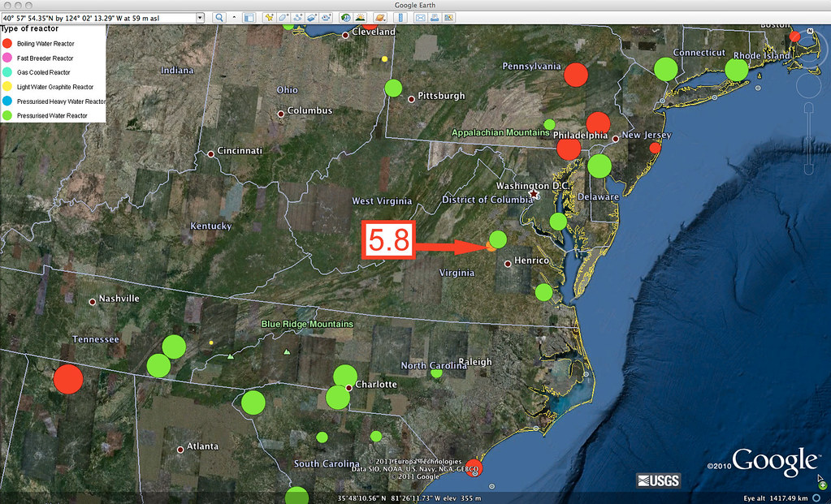
Task: Open the Ruler measurement tool
Action: (x=400, y=17)
